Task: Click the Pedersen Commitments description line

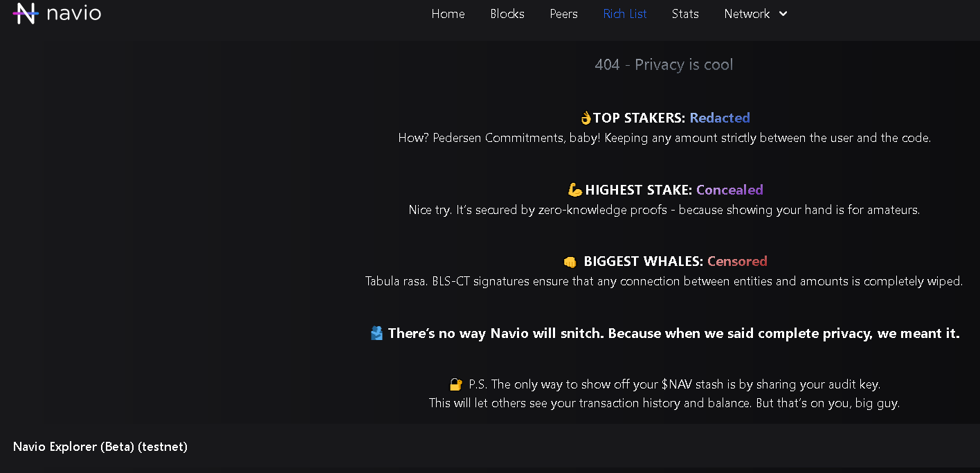Action: click(x=664, y=138)
